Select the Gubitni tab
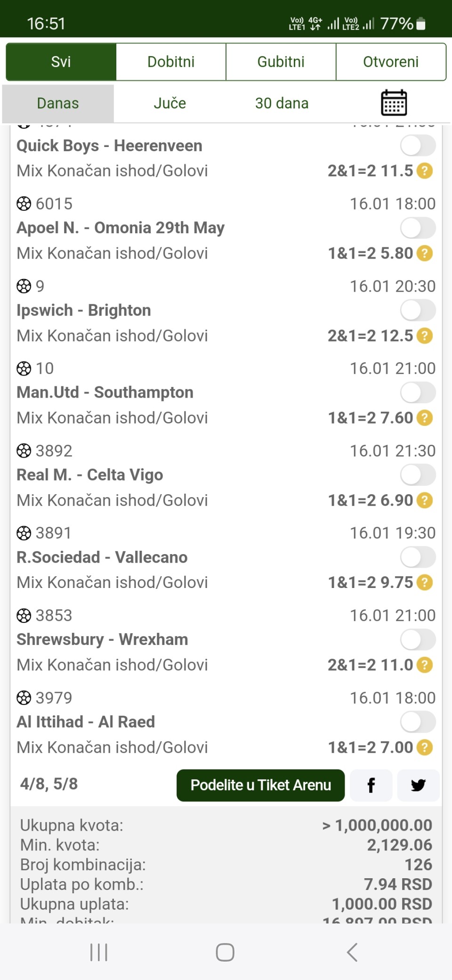 [281, 62]
